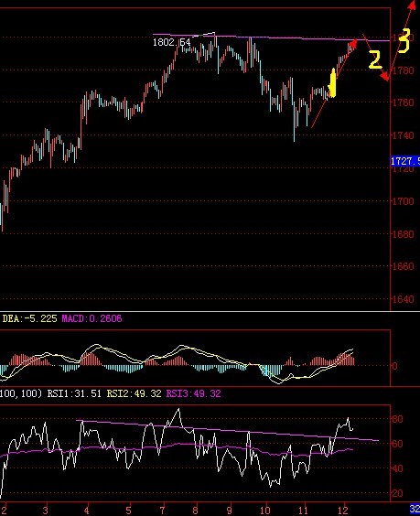Click the 1780 price axis label
The height and width of the screenshot is (516, 420).
[x=404, y=70]
